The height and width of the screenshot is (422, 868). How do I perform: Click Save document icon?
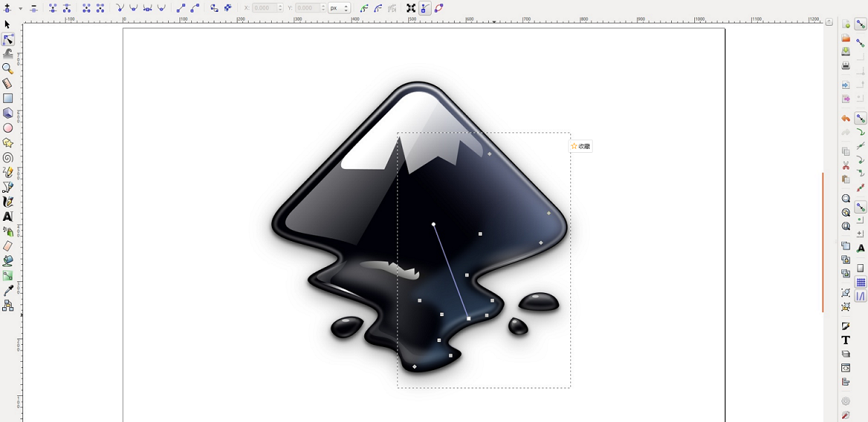pos(846,52)
